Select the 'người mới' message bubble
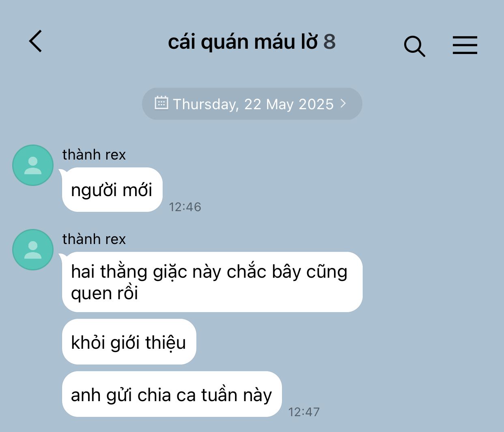The width and height of the screenshot is (504, 432). (112, 190)
